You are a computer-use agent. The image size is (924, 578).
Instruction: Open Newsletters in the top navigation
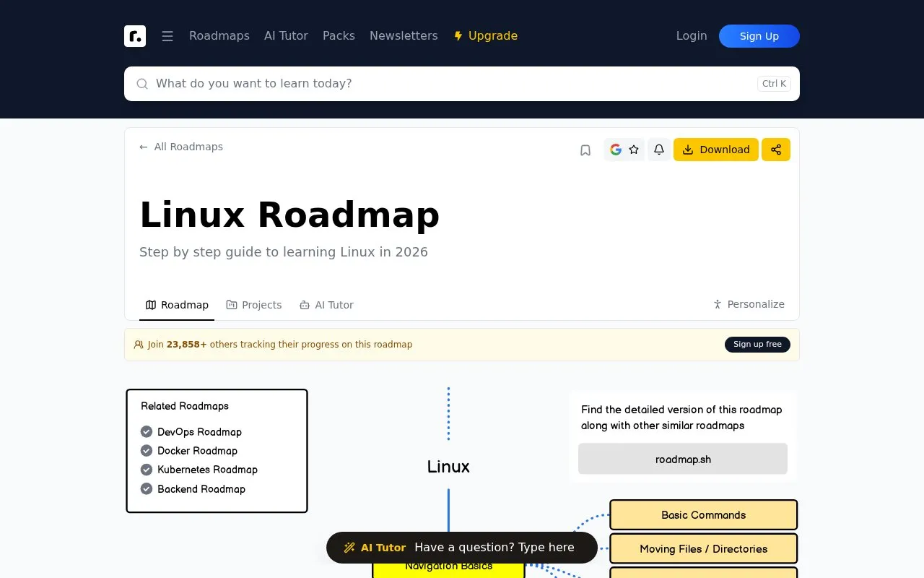(404, 36)
